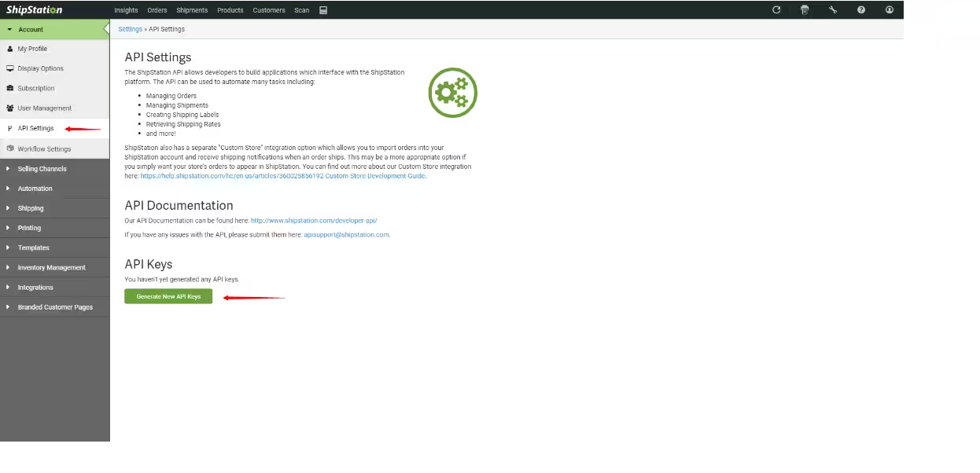Expand the Shipping section
Screen dimensions: 980x473
point(54,208)
